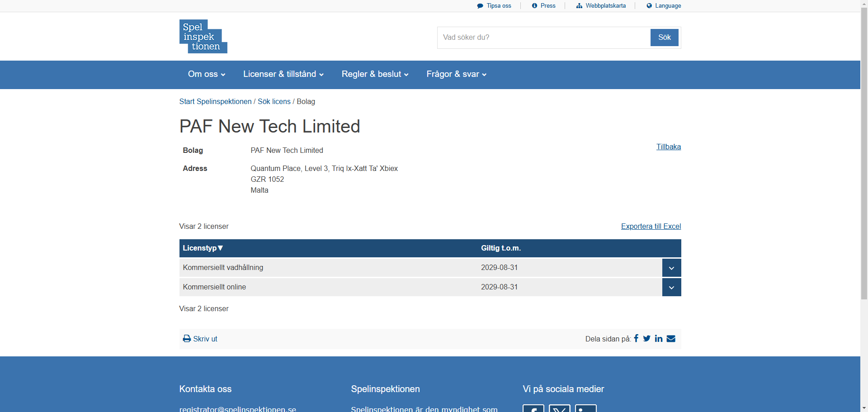The height and width of the screenshot is (412, 868).
Task: Click the speech bubble icon beside Tipsa oss
Action: (480, 6)
